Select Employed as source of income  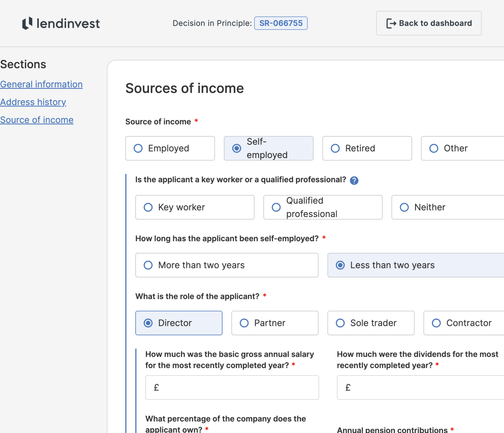[x=170, y=148]
